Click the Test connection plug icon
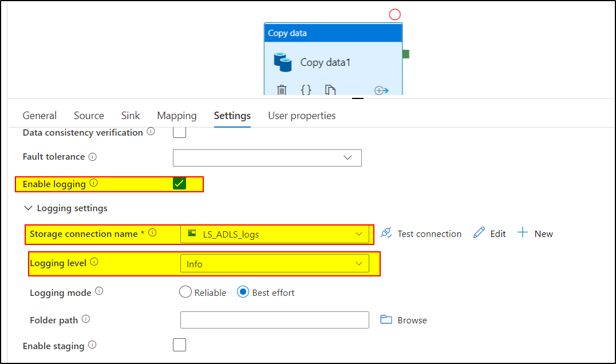 385,233
